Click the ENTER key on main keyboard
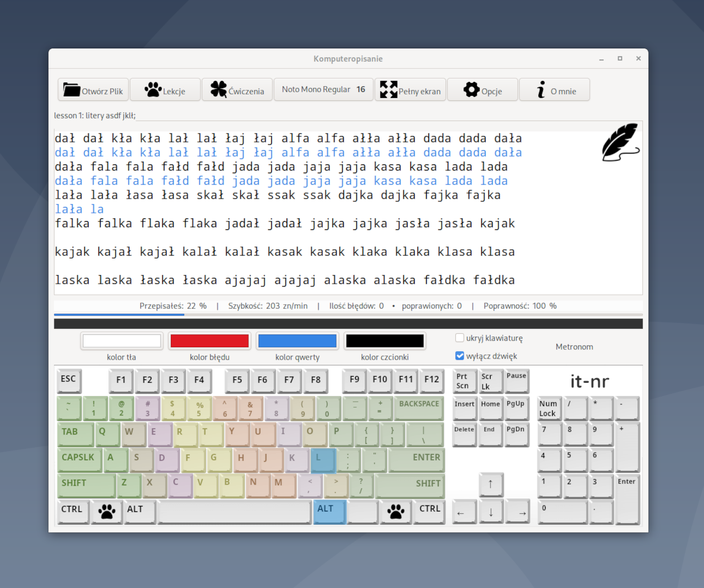704x588 pixels. pos(416,460)
